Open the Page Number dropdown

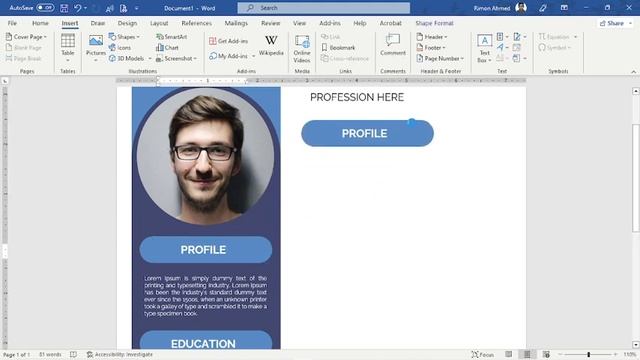coord(440,58)
